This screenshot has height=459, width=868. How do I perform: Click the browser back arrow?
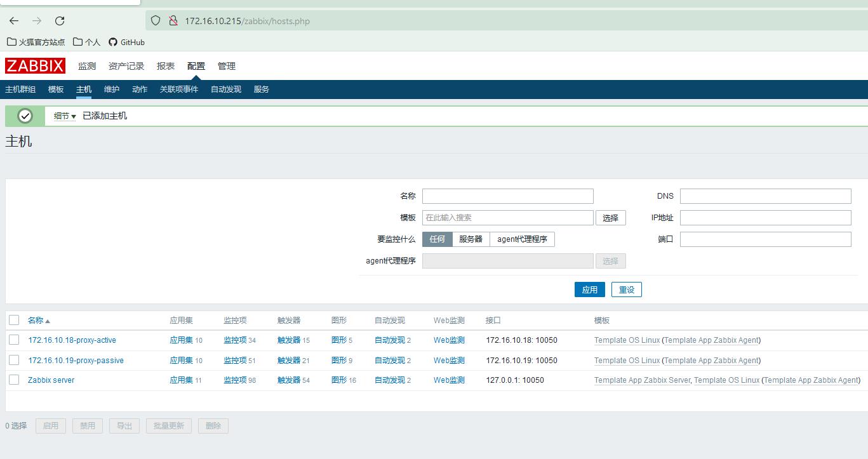14,21
